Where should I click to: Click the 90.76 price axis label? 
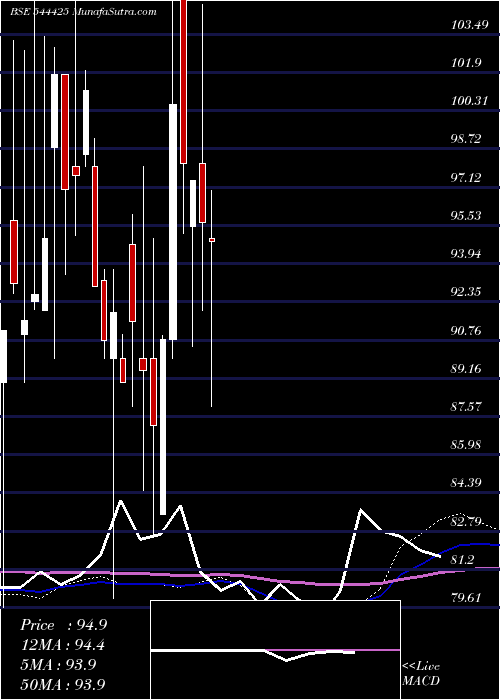click(467, 331)
